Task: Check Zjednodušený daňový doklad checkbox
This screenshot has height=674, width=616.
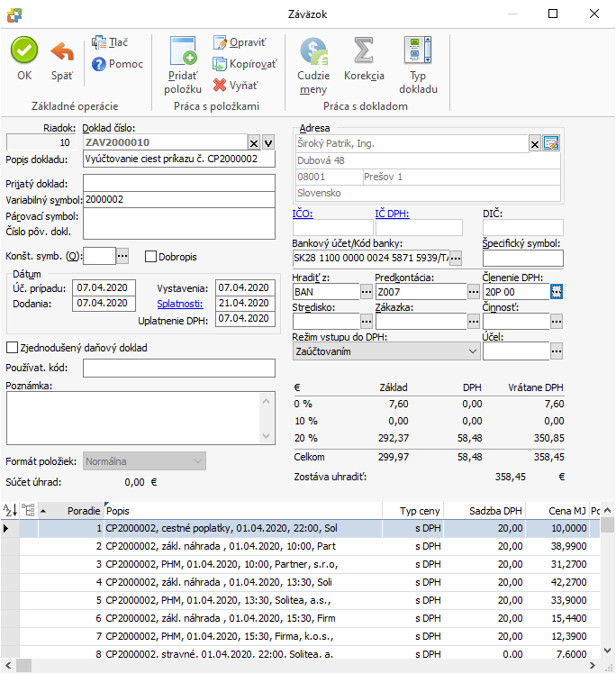Action: click(13, 347)
